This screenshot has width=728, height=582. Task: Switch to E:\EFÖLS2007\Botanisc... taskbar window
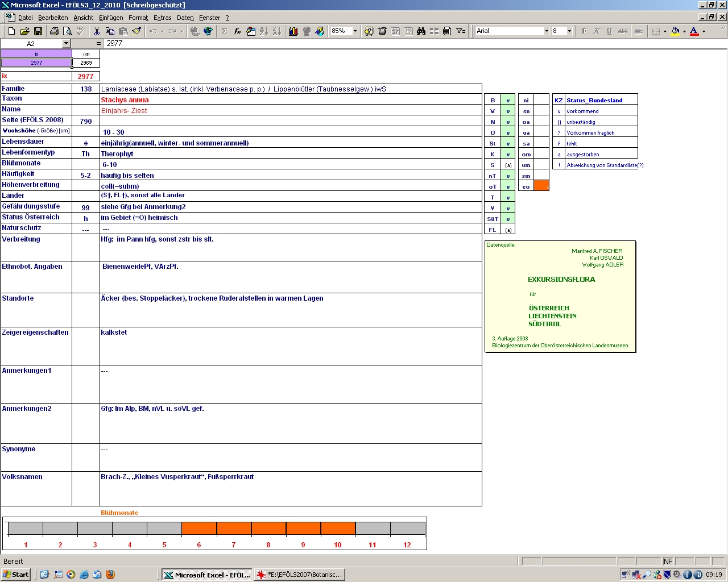click(300, 575)
